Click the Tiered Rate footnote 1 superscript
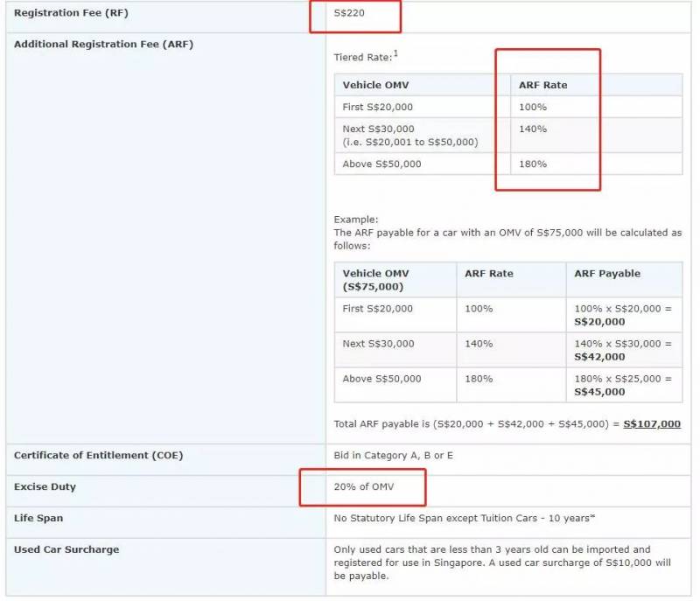Viewport: 700px width, 601px height. pyautogui.click(x=395, y=53)
